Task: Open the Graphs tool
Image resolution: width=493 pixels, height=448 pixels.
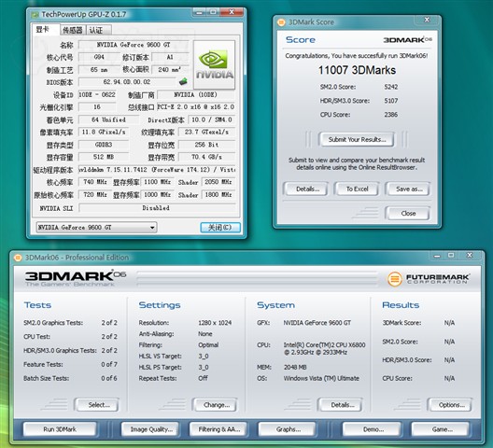Action: pyautogui.click(x=287, y=429)
